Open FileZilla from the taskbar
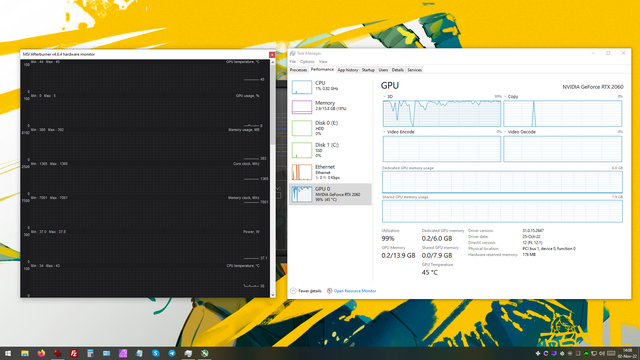The height and width of the screenshot is (360, 640). point(74,353)
